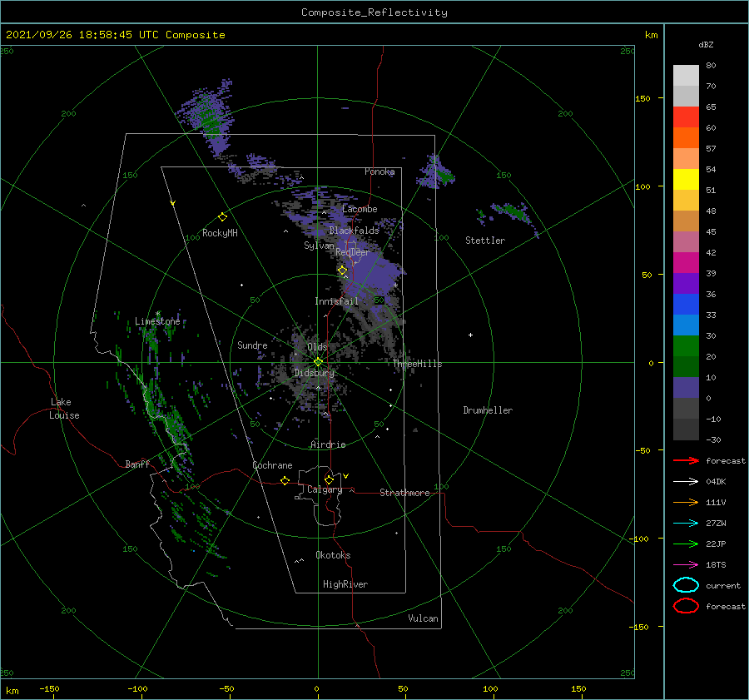Click the Sylvan label
Screen dimensions: 749x700
319,246
